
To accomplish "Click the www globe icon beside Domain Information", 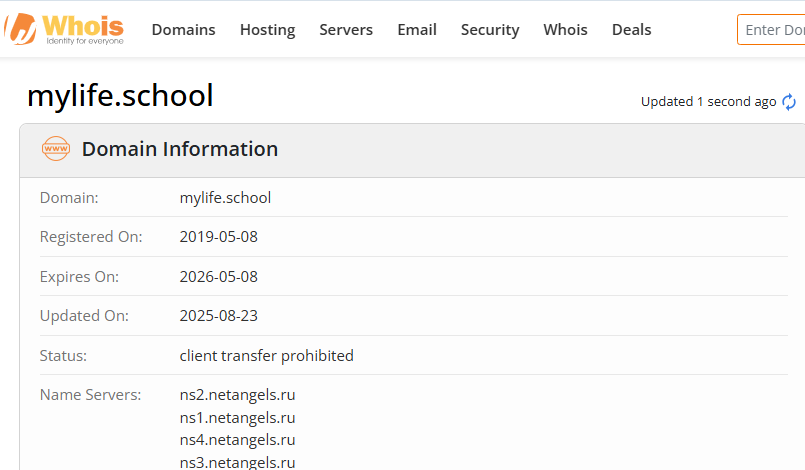I will (56, 150).
